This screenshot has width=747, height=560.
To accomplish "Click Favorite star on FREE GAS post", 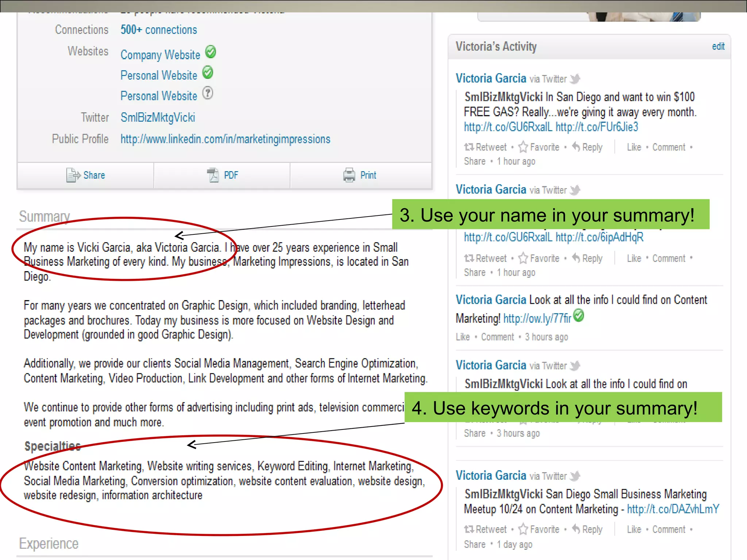I will point(523,147).
